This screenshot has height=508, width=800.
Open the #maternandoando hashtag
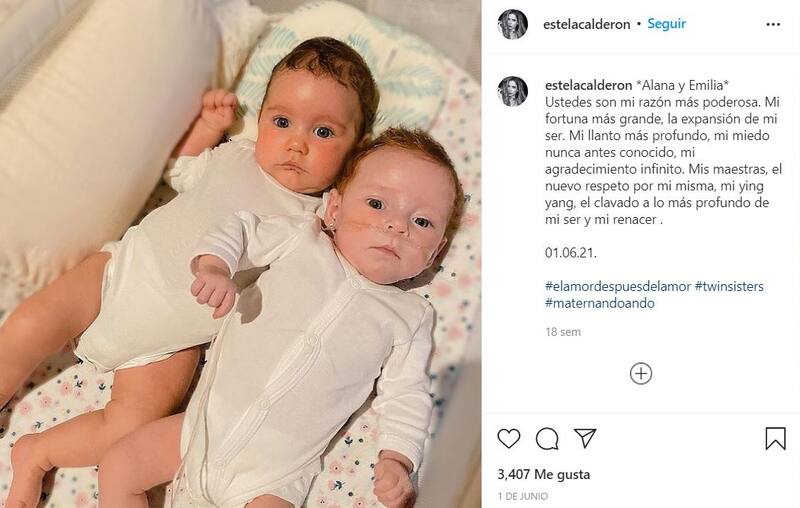[x=599, y=303]
